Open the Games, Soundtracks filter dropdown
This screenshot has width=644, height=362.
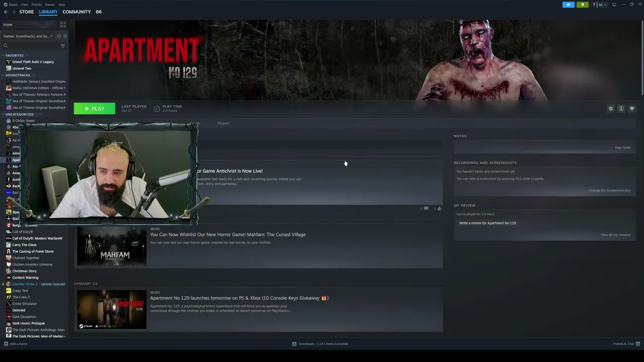[28, 36]
